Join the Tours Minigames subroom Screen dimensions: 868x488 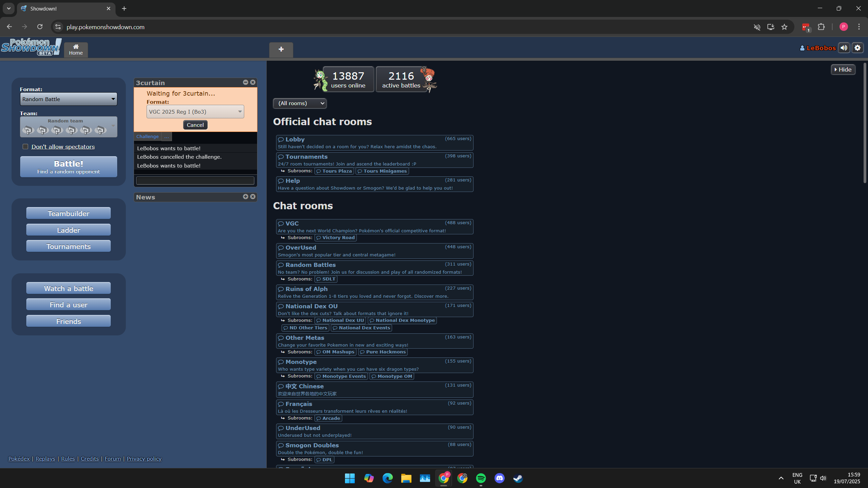382,171
